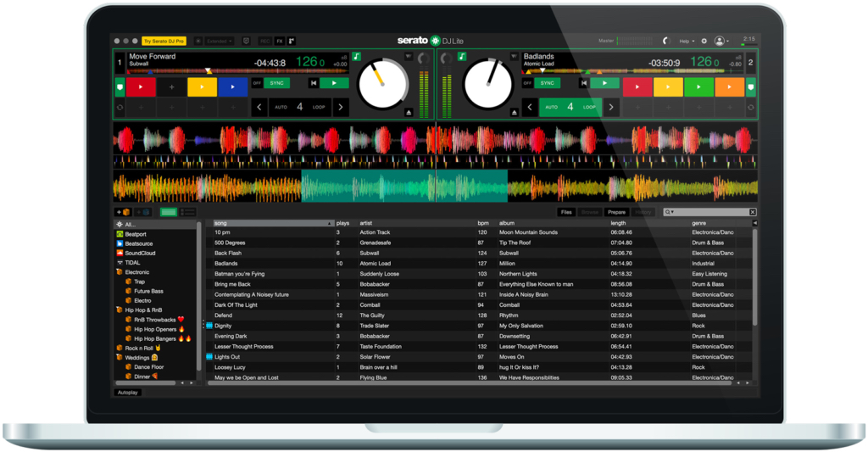Viewport: 868px width, 452px height.
Task: Jump to track start on deck 1
Action: pos(314,83)
